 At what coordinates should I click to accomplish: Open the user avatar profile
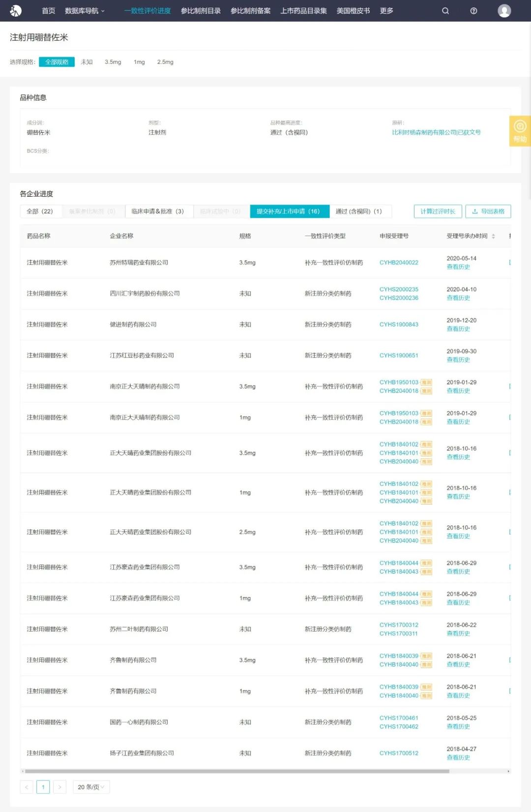504,11
